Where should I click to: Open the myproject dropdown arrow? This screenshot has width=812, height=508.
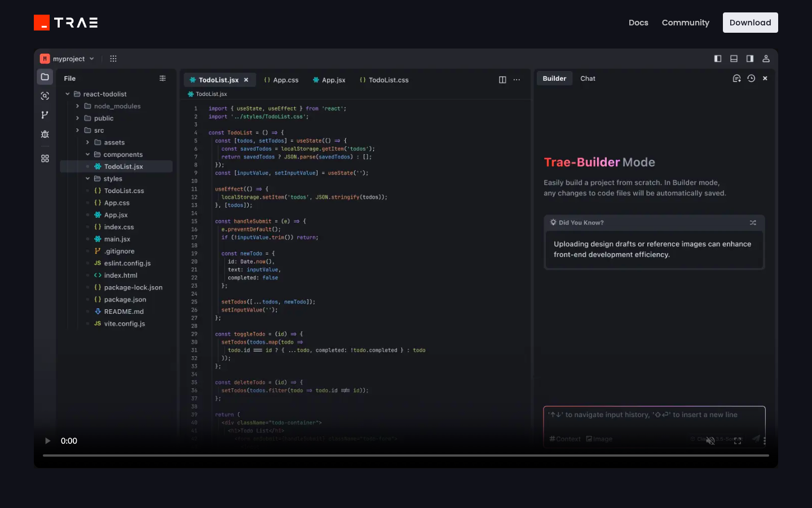point(92,59)
